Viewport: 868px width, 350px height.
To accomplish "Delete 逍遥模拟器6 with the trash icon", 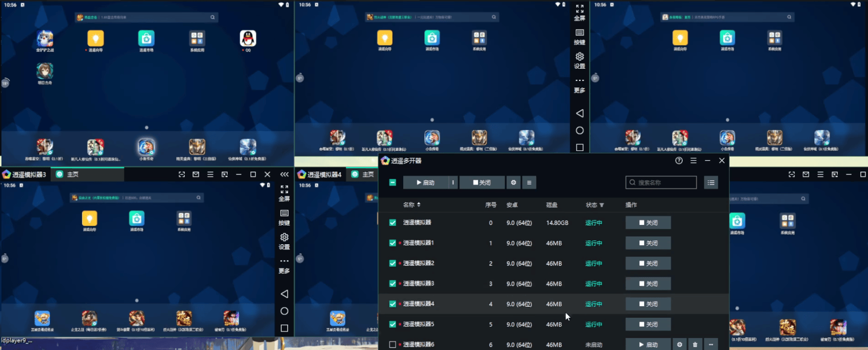I will (695, 345).
